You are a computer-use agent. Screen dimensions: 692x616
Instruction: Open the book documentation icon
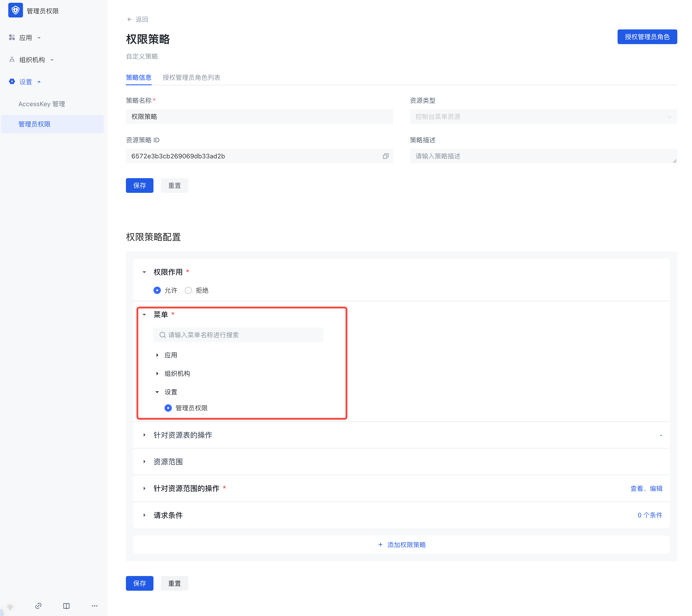[66, 606]
